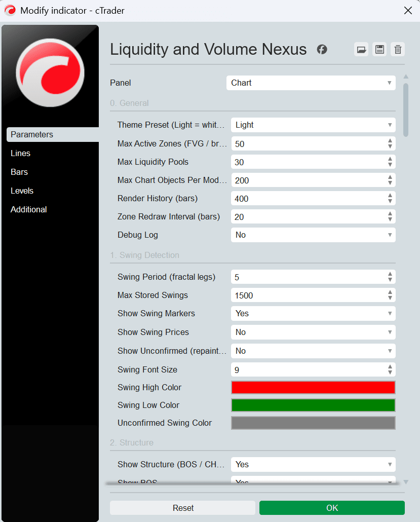Open the Additional tab
This screenshot has height=522, width=420.
28,209
